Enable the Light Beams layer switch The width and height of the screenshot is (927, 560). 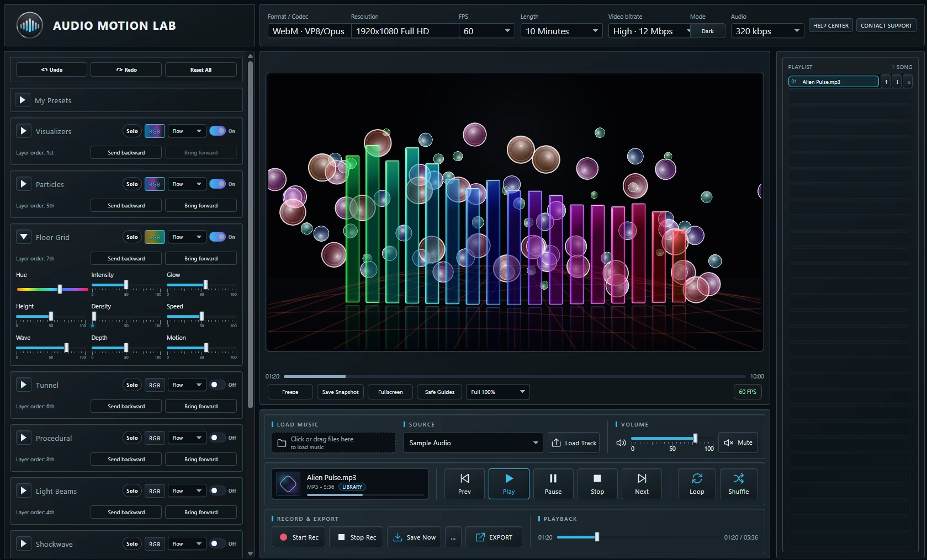(x=218, y=491)
